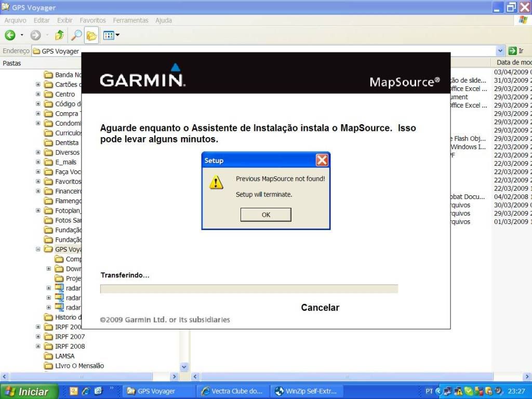Open the Editar menu
This screenshot has width=532, height=399.
pos(42,20)
